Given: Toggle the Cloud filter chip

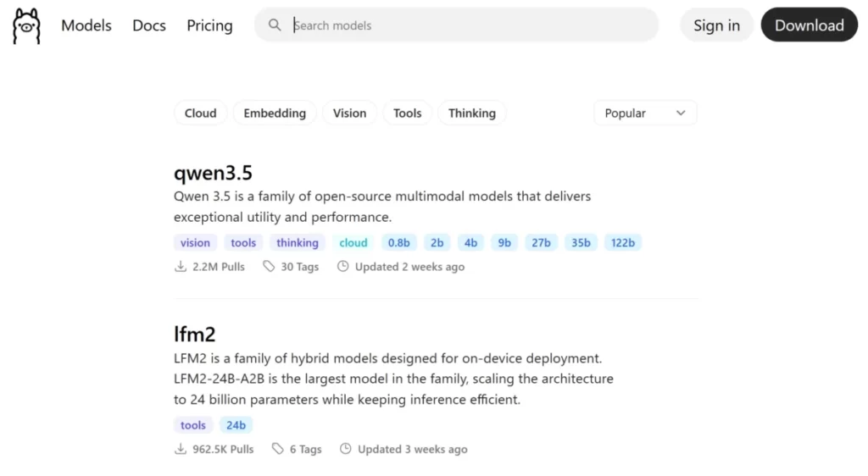Looking at the screenshot, I should [201, 113].
